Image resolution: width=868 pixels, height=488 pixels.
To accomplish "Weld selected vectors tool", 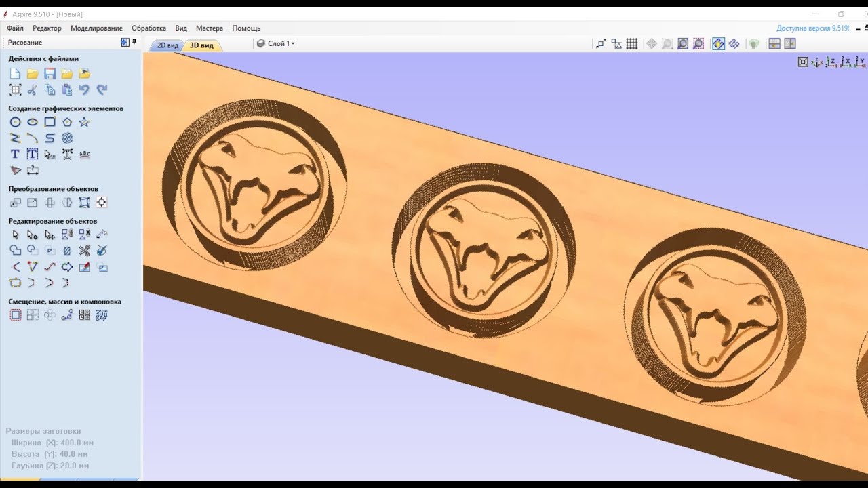I will 15,251.
